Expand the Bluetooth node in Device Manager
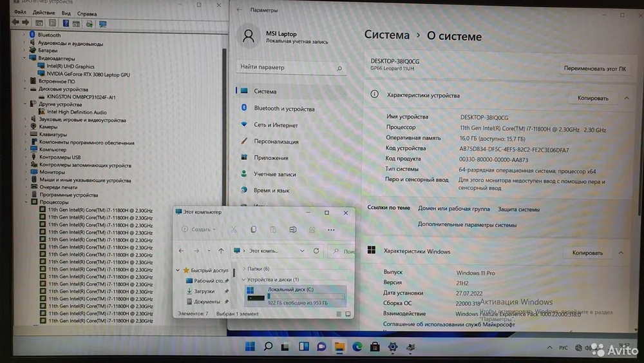 pyautogui.click(x=24, y=35)
